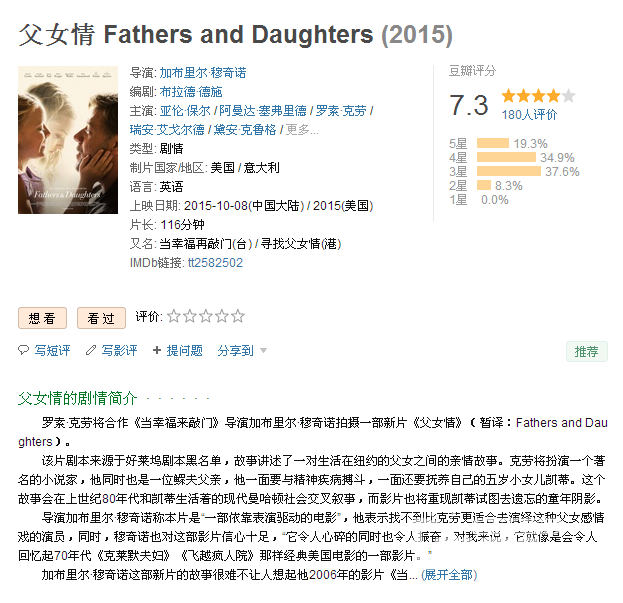Open the 180人评价 ratings link
Viewport: 623px width, 603px height.
529,115
